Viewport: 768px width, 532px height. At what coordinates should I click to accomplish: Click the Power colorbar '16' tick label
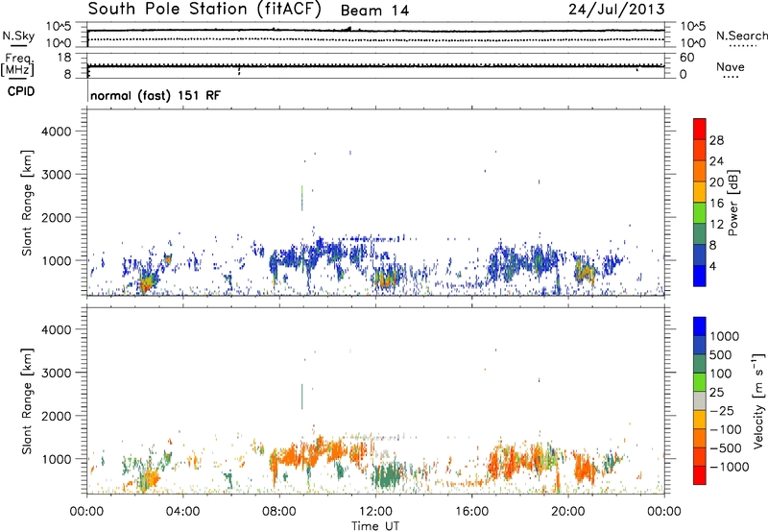(x=716, y=204)
